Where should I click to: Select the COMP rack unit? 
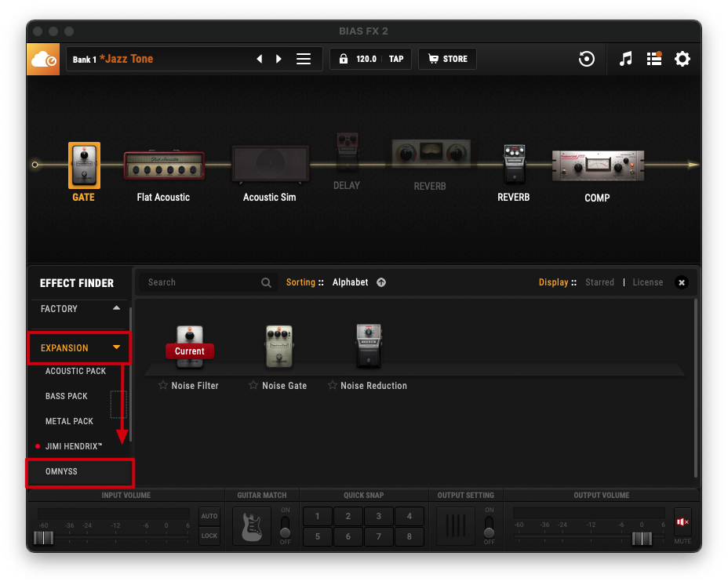coord(598,165)
